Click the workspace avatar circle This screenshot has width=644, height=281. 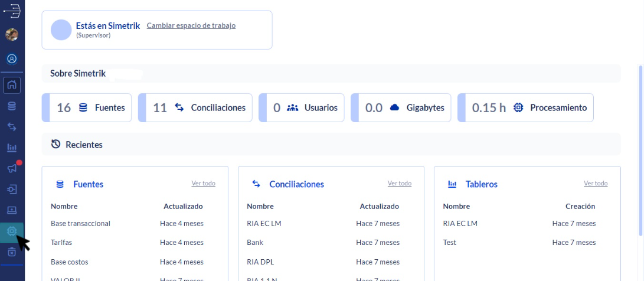61,30
